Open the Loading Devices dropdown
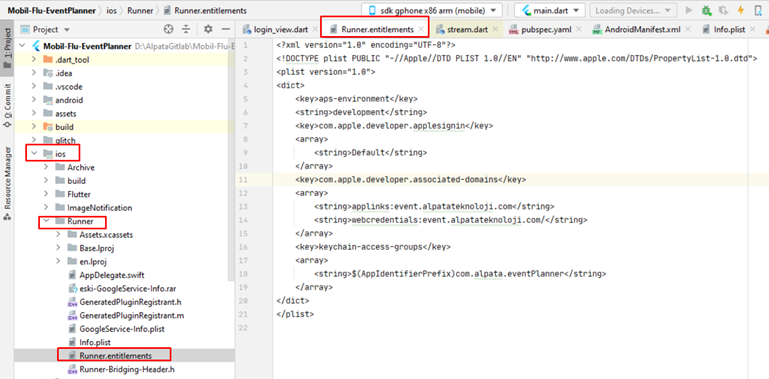The height and width of the screenshot is (379, 769). (x=633, y=10)
